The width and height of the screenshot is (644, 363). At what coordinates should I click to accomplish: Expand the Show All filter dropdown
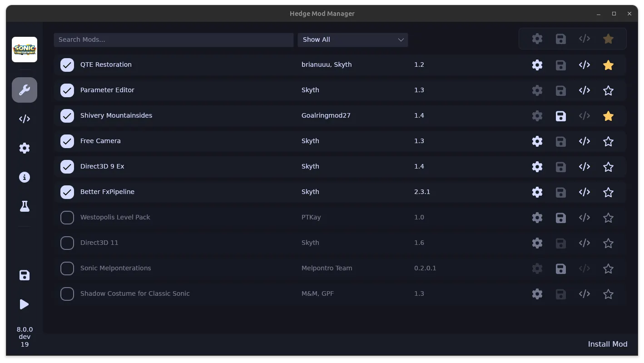click(x=352, y=40)
